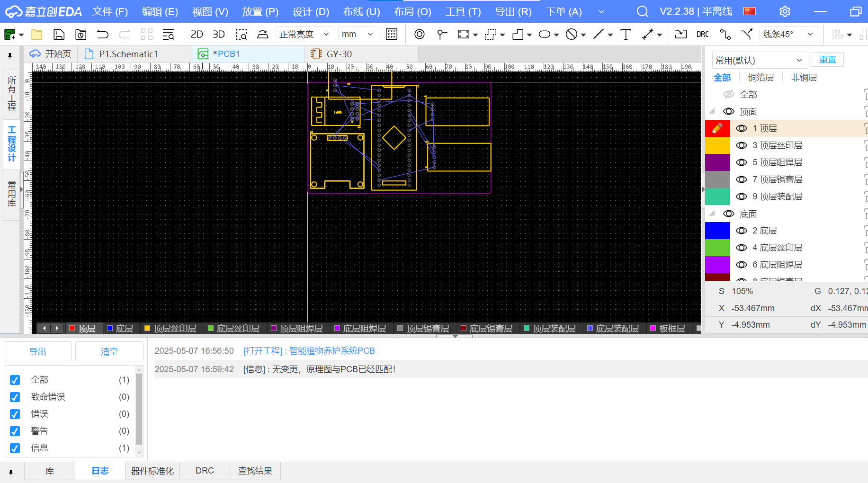Hide the 7 顶层锡膏层 layer
Viewport: 868px width, 483px height.
(742, 179)
